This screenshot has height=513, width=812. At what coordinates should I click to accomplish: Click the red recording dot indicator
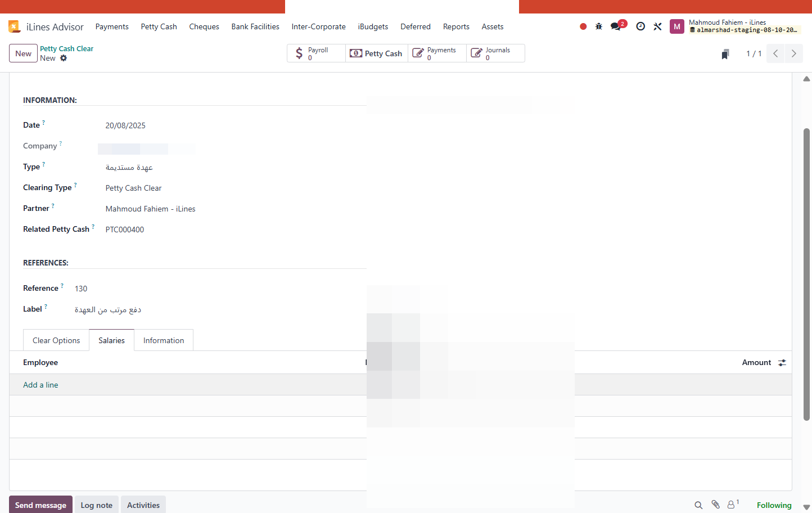583,26
